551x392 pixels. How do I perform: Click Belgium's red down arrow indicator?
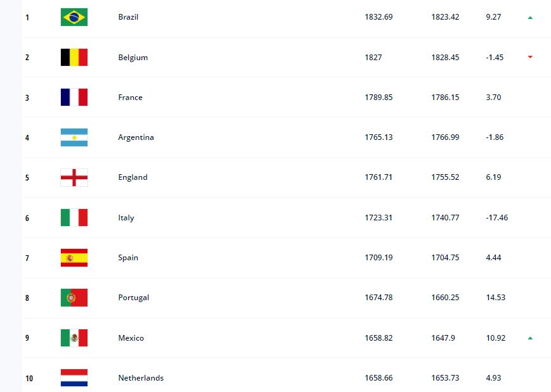[x=530, y=57]
